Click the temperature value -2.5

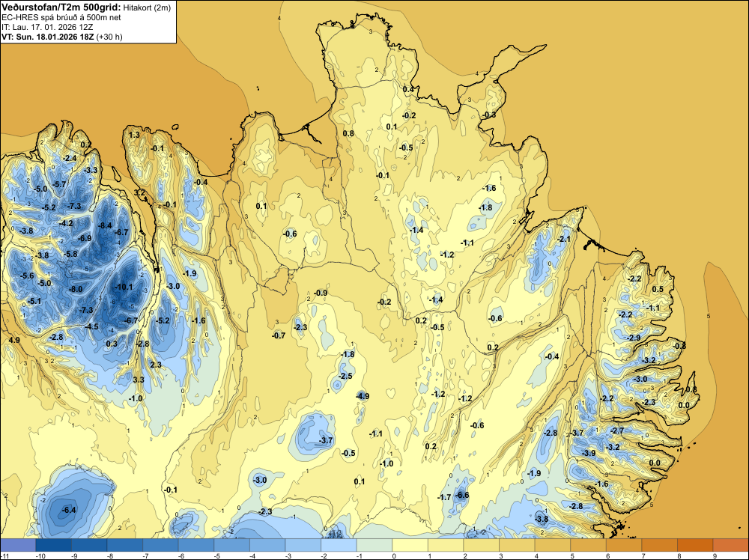click(345, 376)
